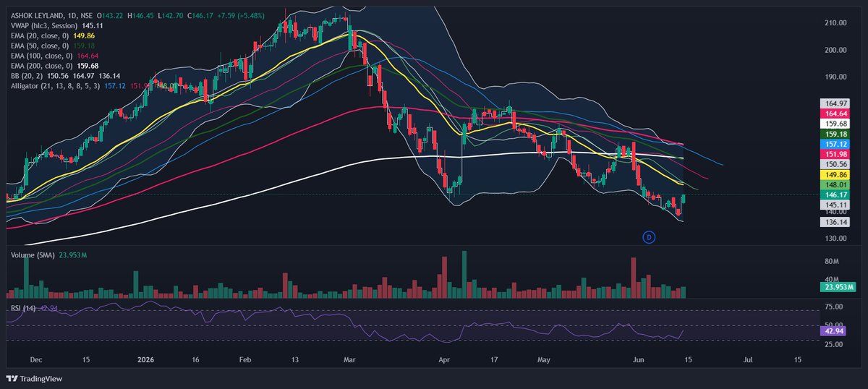Click the 13 date label on the time axis
The height and width of the screenshot is (389, 868).
[294, 359]
